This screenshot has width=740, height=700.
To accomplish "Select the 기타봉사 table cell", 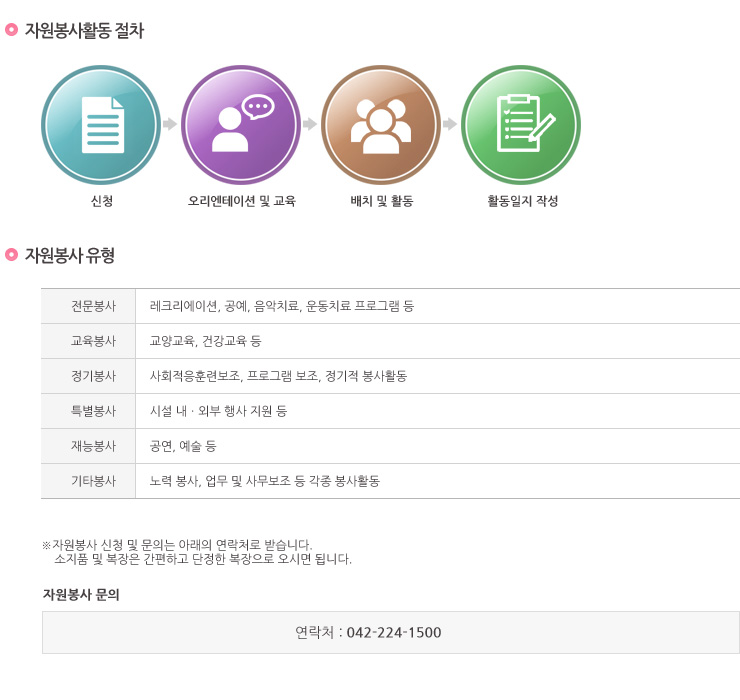I will pos(88,481).
